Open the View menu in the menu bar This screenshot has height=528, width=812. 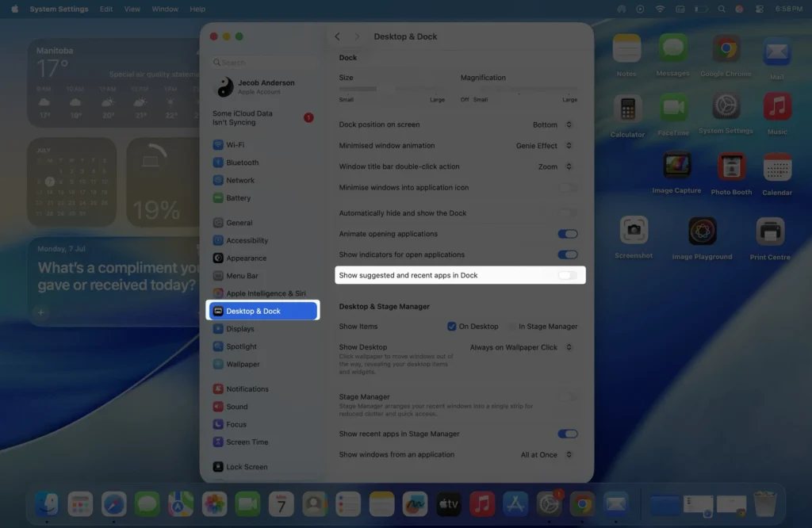132,9
